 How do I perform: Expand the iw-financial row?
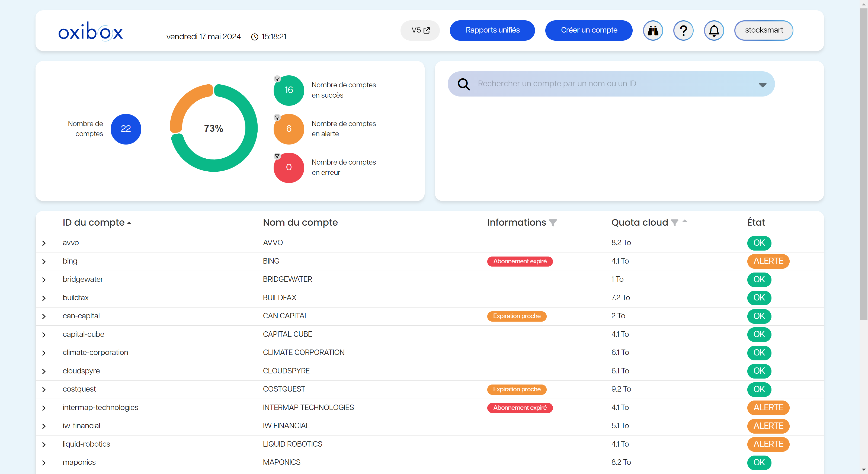pos(44,426)
